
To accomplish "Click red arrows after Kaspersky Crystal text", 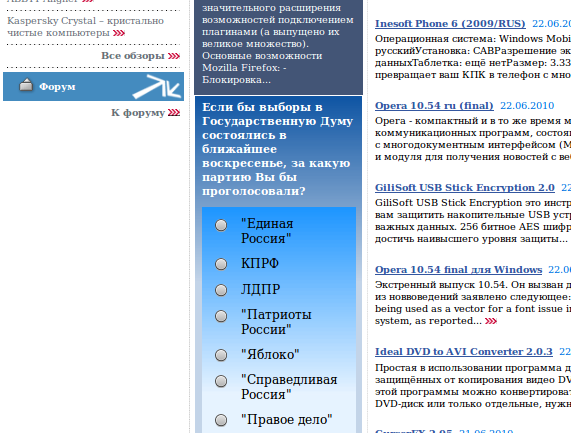I will tap(119, 33).
